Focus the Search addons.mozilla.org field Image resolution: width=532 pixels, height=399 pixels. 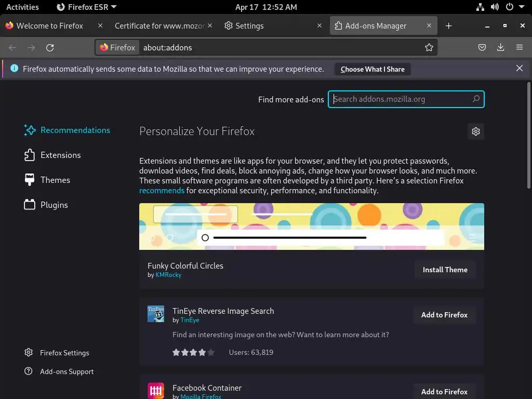[406, 99]
